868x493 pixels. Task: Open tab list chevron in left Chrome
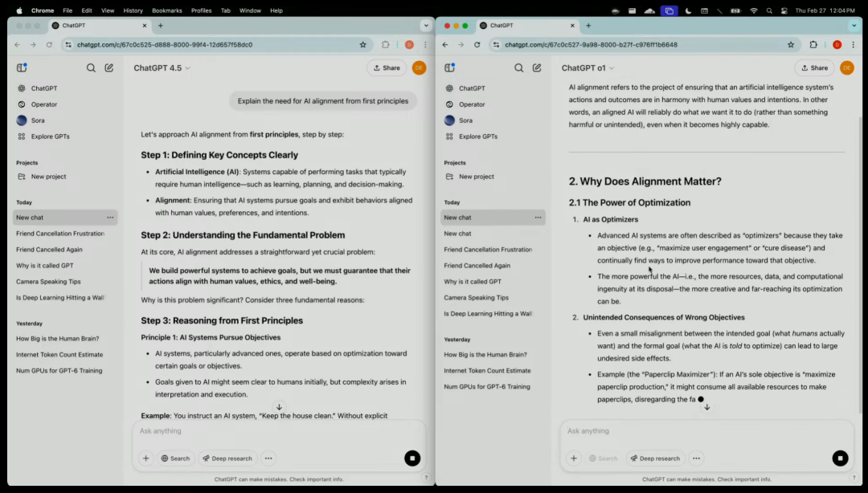click(x=426, y=26)
